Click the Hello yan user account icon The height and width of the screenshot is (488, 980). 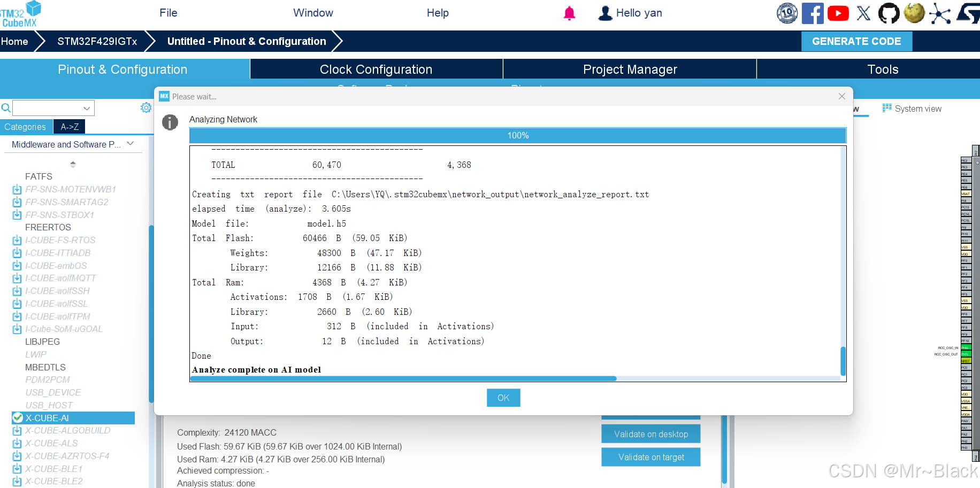pyautogui.click(x=605, y=13)
